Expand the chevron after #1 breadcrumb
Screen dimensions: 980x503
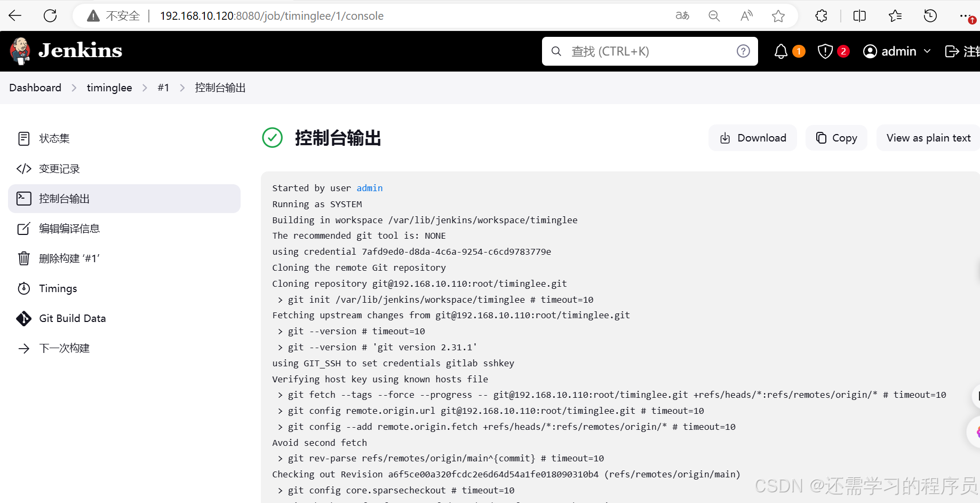coord(182,88)
